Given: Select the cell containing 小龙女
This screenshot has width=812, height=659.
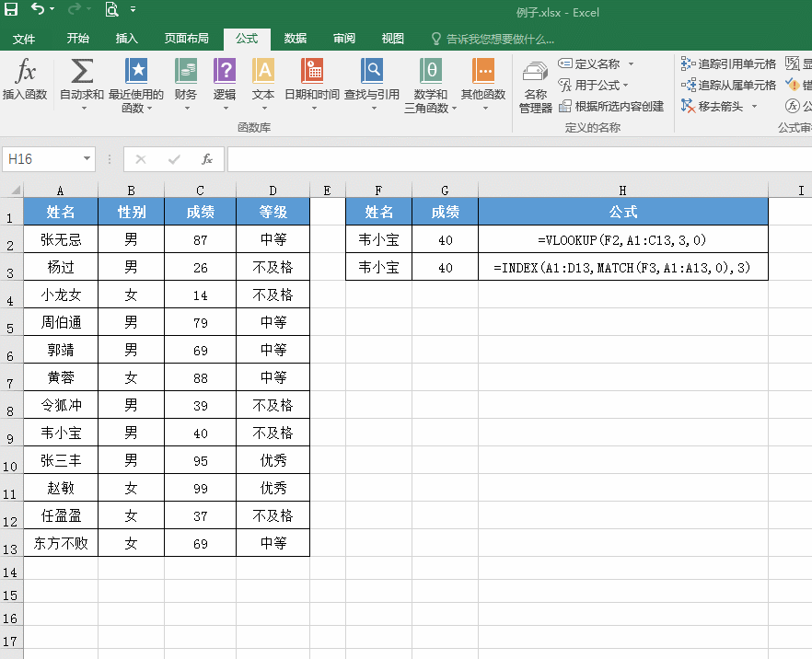Looking at the screenshot, I should point(61,295).
